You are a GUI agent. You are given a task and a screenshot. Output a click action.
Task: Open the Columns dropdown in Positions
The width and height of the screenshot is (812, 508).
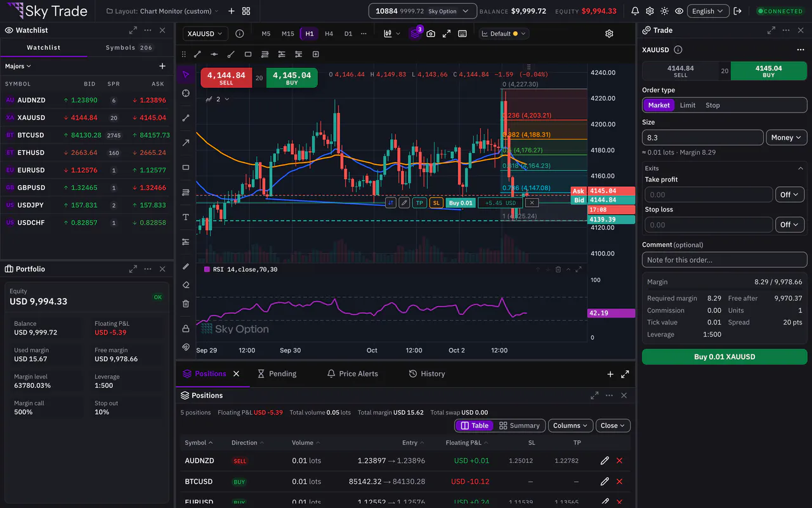tap(569, 425)
